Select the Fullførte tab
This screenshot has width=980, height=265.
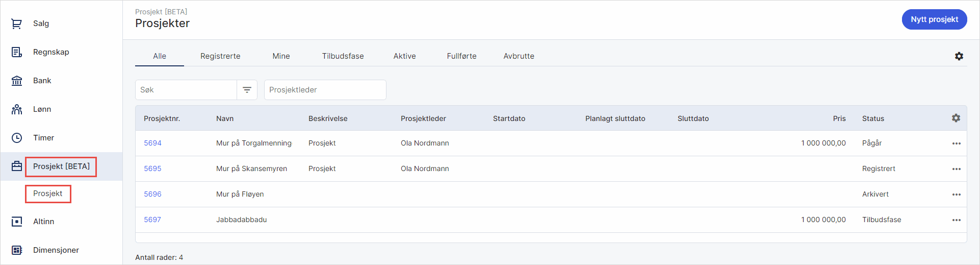pyautogui.click(x=461, y=56)
